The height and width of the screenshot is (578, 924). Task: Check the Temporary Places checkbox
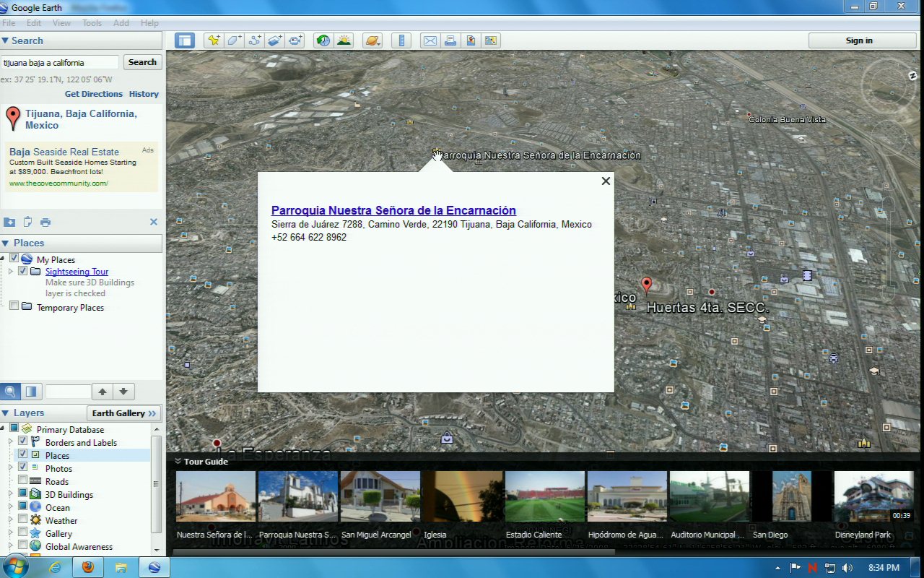pyautogui.click(x=14, y=306)
